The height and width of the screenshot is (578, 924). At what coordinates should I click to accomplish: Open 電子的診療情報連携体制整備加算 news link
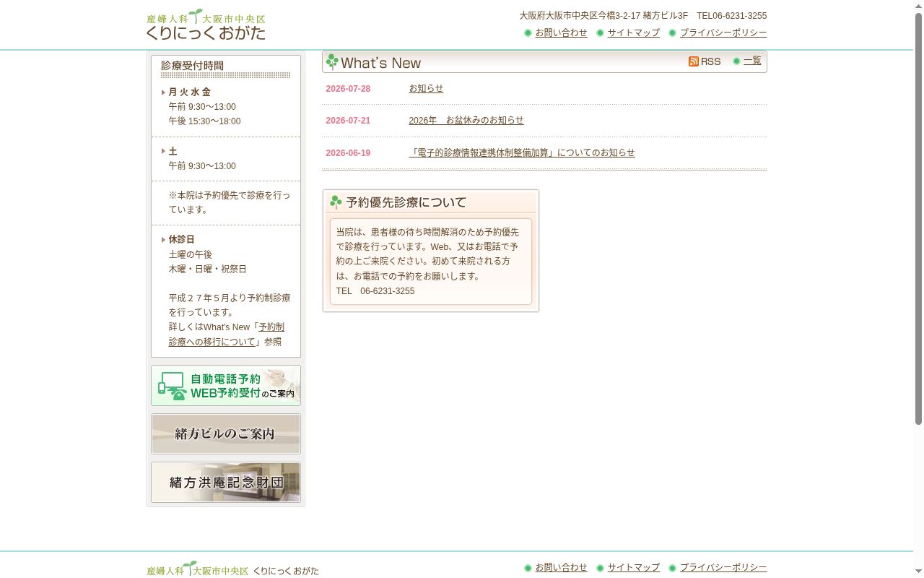(x=522, y=152)
